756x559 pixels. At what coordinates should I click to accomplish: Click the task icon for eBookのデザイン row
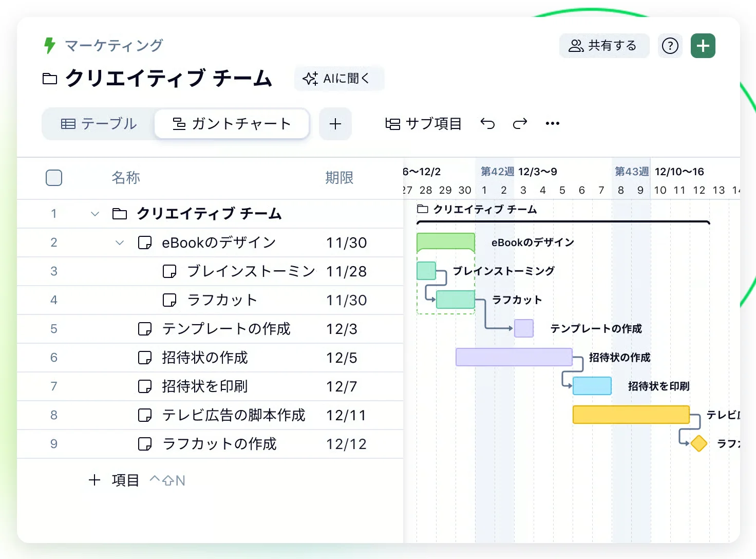(145, 243)
